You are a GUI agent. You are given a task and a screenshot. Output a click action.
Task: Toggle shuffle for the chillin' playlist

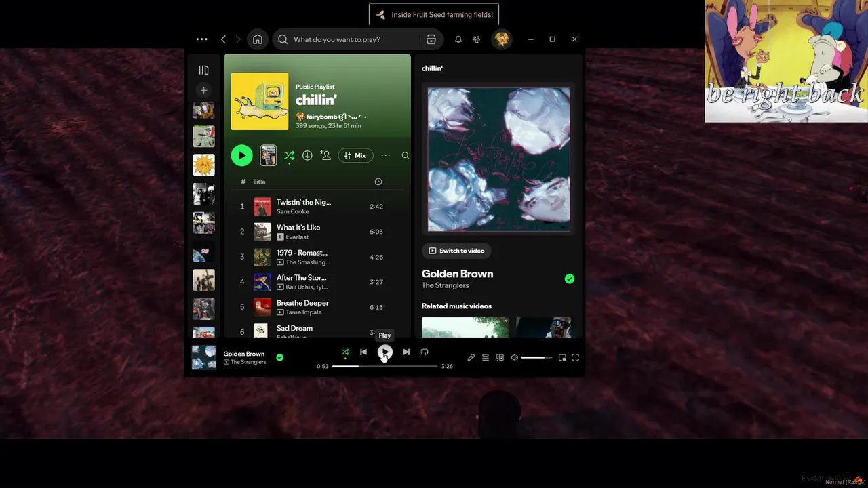coord(290,156)
